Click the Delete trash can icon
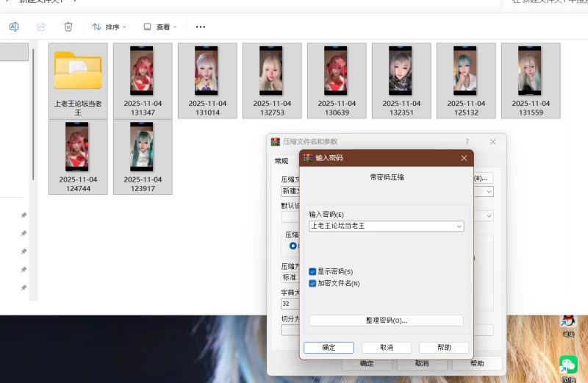588x383 pixels. 68,26
